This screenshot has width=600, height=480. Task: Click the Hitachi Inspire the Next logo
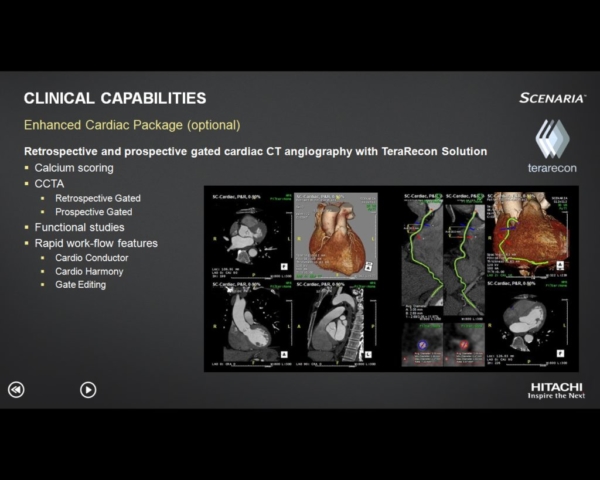point(556,390)
